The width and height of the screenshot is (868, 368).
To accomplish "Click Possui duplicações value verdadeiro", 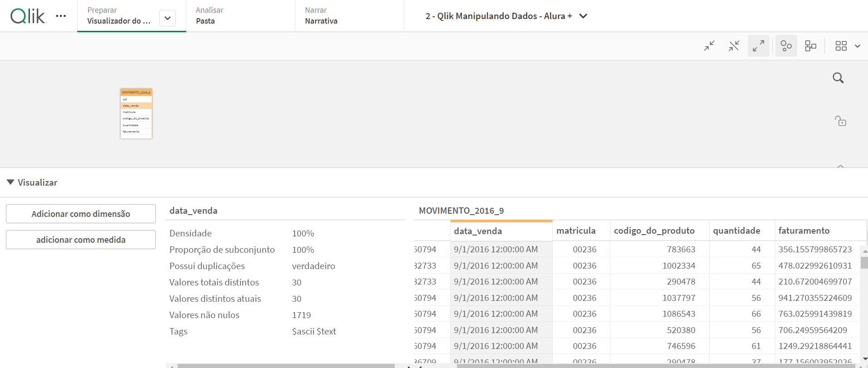I will (313, 266).
